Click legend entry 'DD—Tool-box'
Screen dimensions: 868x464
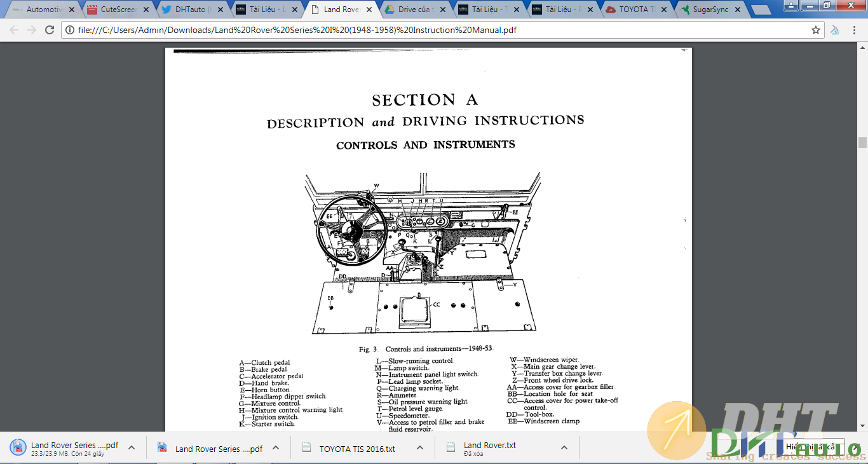(531, 414)
